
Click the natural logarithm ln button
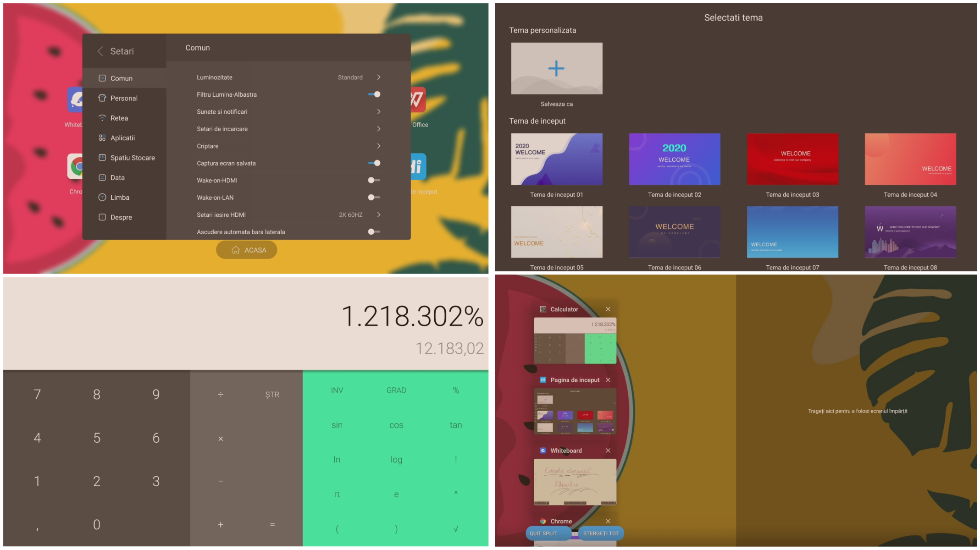tap(337, 458)
